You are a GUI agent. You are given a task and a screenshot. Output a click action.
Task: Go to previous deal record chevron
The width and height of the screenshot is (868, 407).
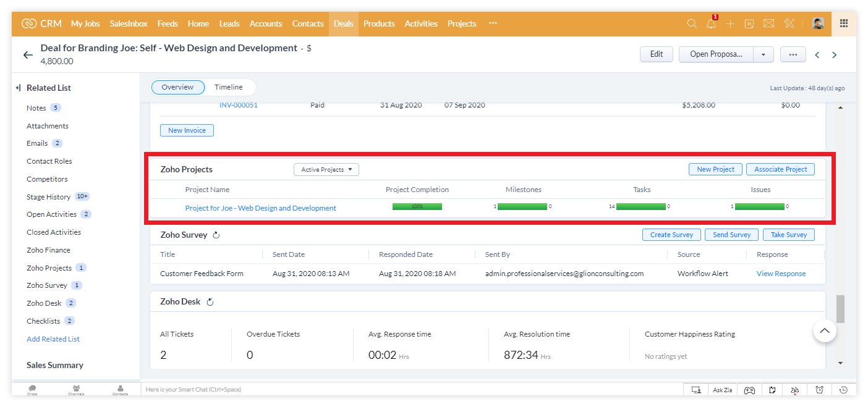click(x=817, y=55)
